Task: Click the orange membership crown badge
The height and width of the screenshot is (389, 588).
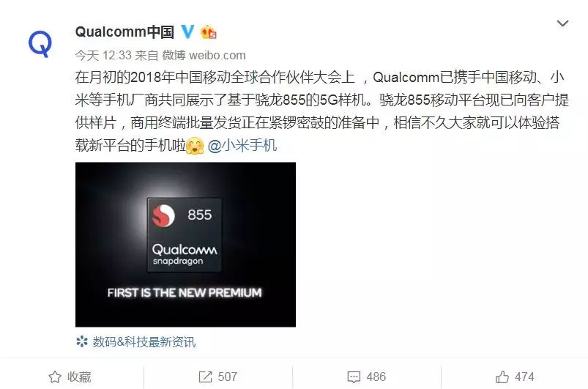Action: (x=208, y=32)
